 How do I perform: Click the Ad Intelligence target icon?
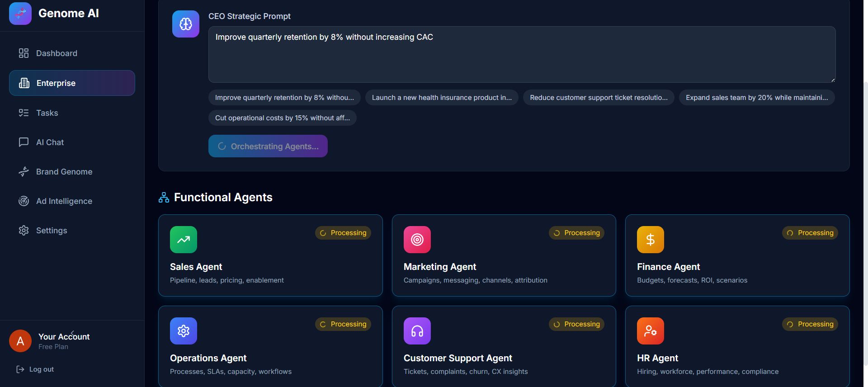(x=24, y=201)
